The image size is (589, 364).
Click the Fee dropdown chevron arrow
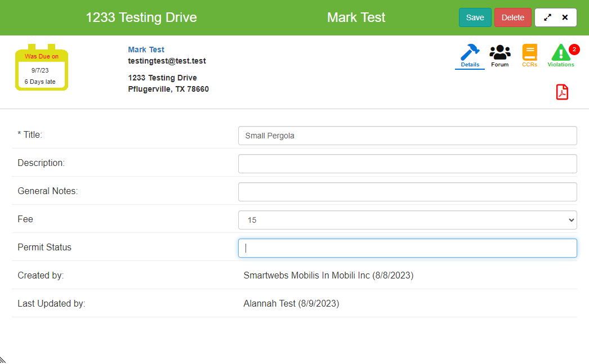(572, 220)
